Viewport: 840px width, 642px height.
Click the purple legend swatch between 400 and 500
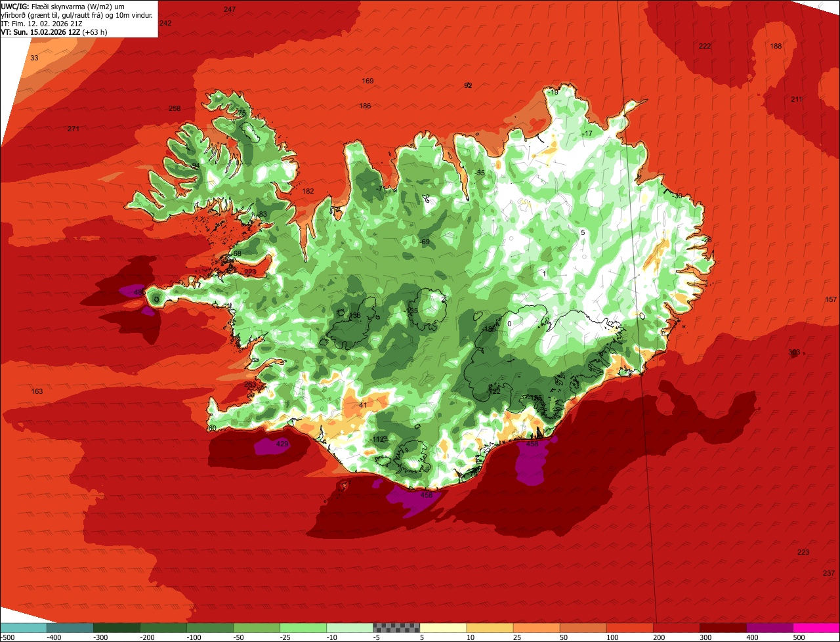pyautogui.click(x=770, y=628)
